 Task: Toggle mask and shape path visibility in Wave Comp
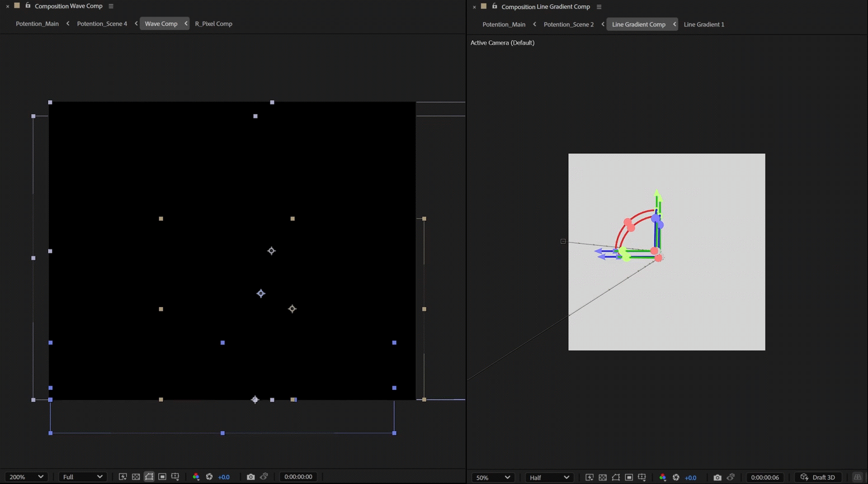(x=149, y=477)
